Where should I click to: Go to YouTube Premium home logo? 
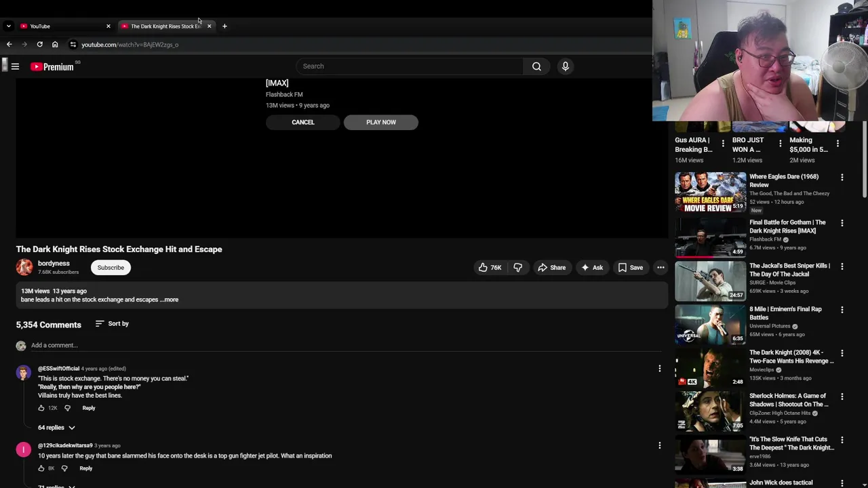53,66
